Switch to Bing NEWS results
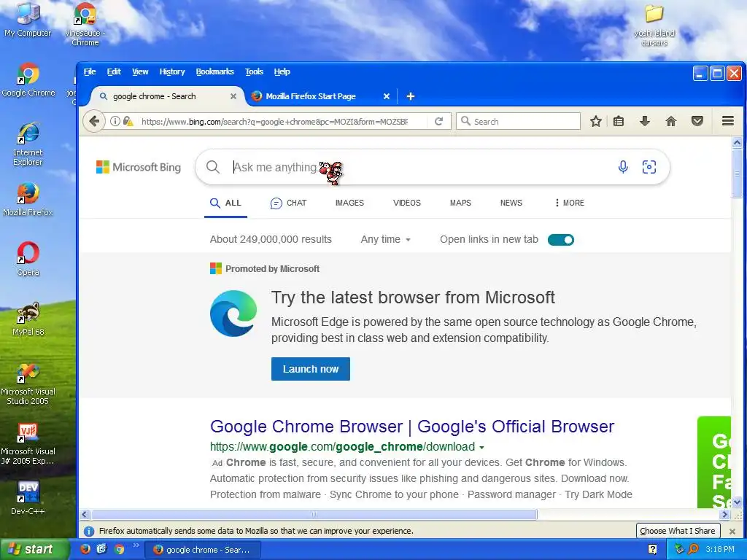Viewport: 747px width, 560px height. tap(511, 203)
